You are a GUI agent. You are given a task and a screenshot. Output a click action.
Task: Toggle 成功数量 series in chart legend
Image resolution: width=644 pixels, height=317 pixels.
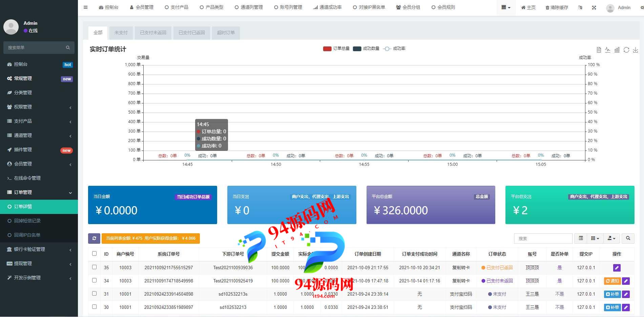coord(366,48)
